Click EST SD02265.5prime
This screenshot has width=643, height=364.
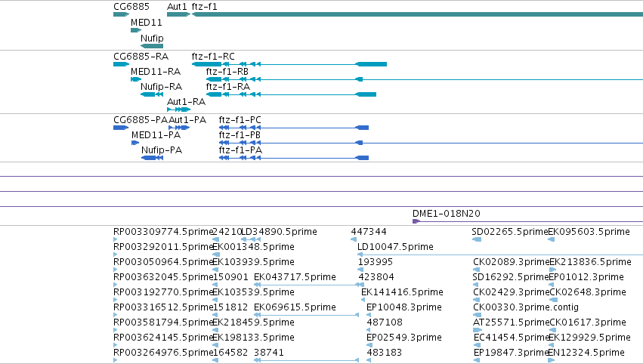coord(510,232)
